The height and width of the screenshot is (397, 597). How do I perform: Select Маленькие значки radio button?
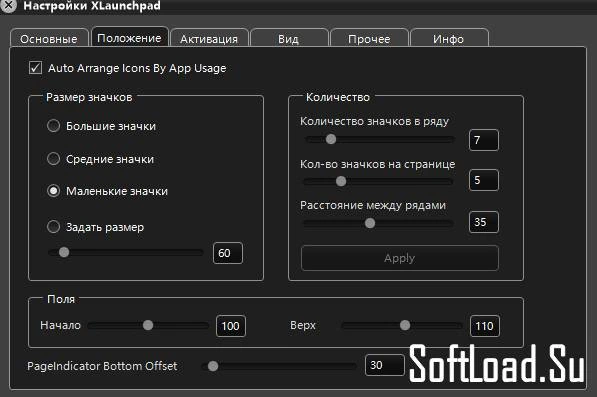pos(53,191)
